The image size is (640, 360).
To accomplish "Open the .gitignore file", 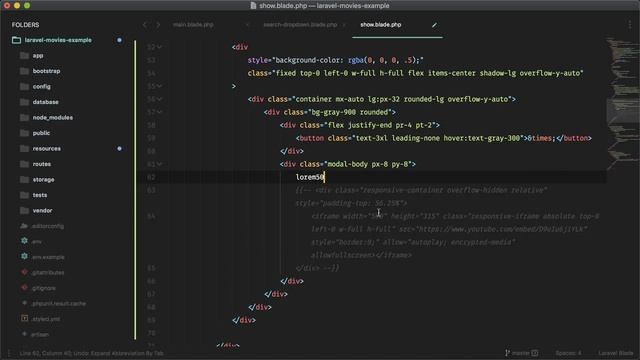I will [44, 288].
